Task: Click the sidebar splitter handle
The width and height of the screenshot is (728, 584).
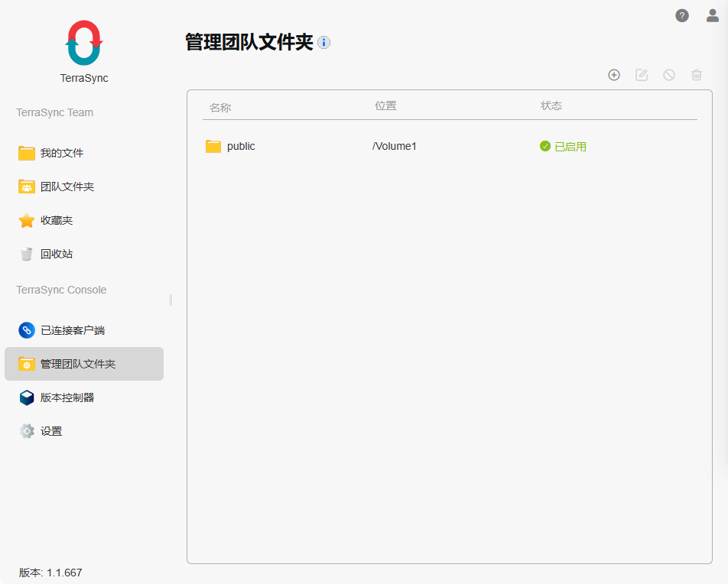Action: [x=171, y=300]
